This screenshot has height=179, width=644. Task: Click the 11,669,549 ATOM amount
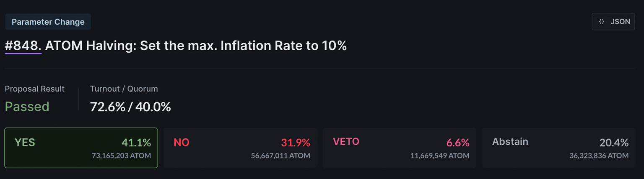click(440, 156)
